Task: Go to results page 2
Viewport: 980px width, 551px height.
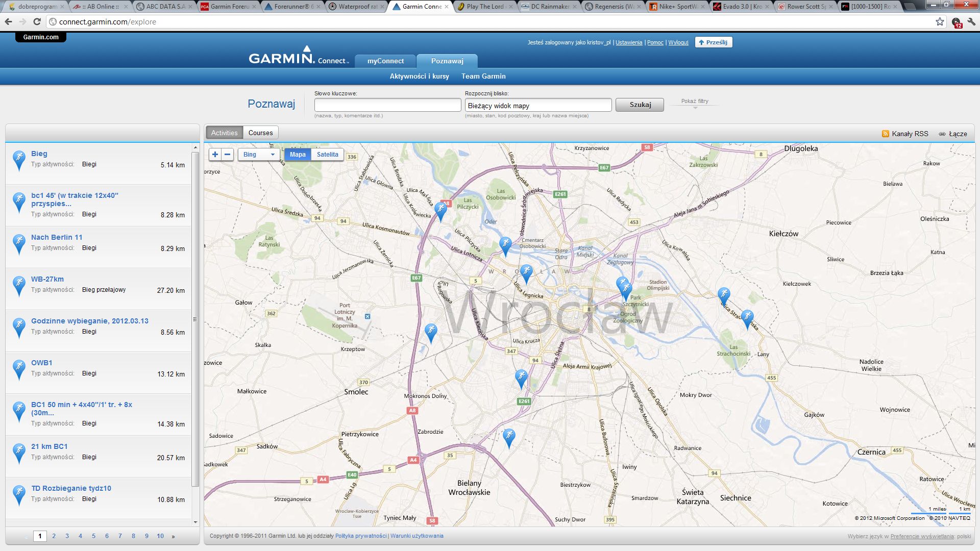Action: (54, 536)
